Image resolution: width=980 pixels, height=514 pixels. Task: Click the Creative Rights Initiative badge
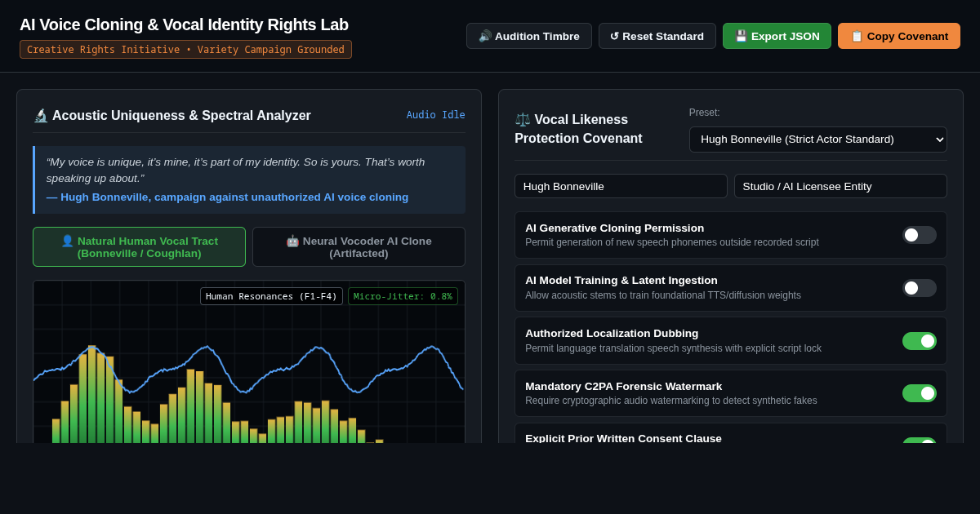[185, 50]
